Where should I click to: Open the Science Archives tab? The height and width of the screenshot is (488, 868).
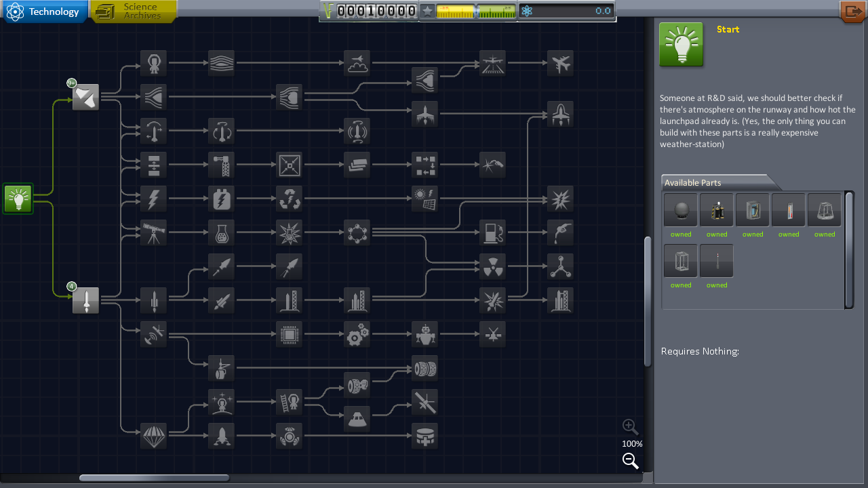[x=134, y=12]
